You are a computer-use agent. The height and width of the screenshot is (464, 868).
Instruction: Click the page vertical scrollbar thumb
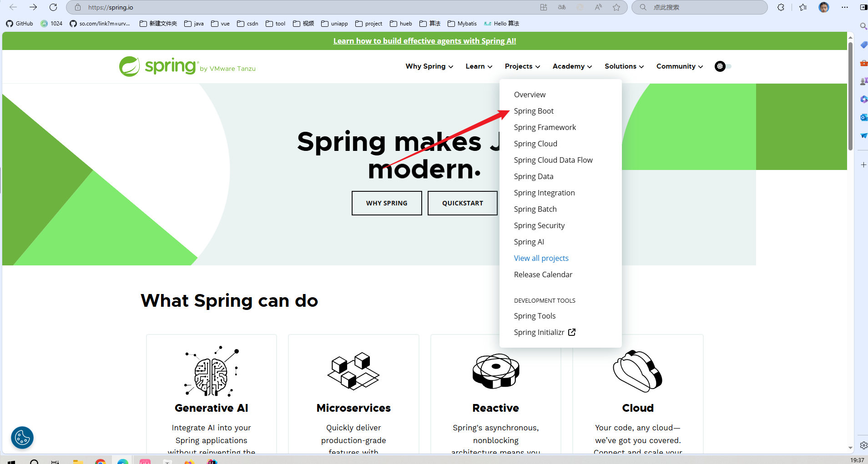(x=850, y=96)
